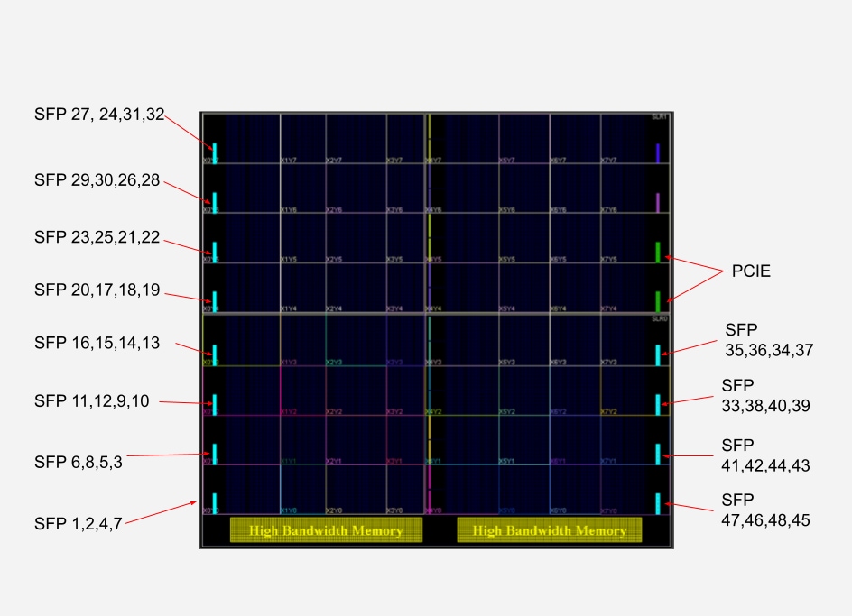This screenshot has height=616, width=852.
Task: Select the PCIE label
Action: (x=751, y=271)
